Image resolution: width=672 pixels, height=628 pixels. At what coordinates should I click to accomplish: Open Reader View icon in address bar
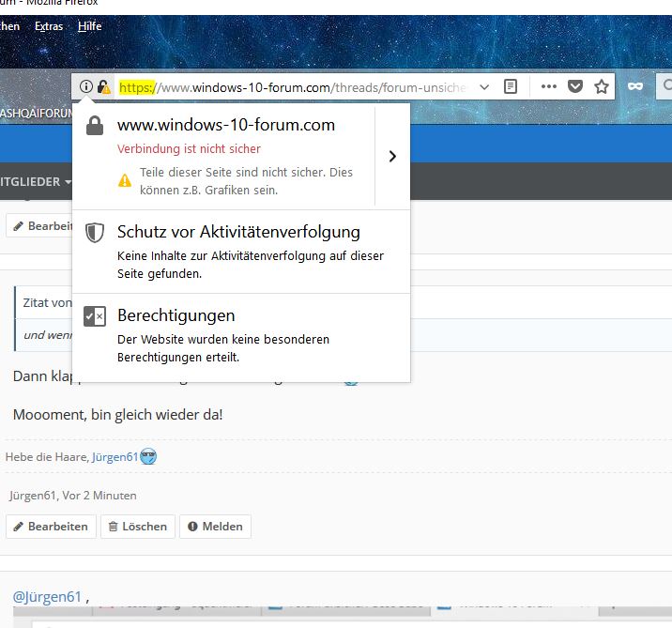pyautogui.click(x=510, y=87)
